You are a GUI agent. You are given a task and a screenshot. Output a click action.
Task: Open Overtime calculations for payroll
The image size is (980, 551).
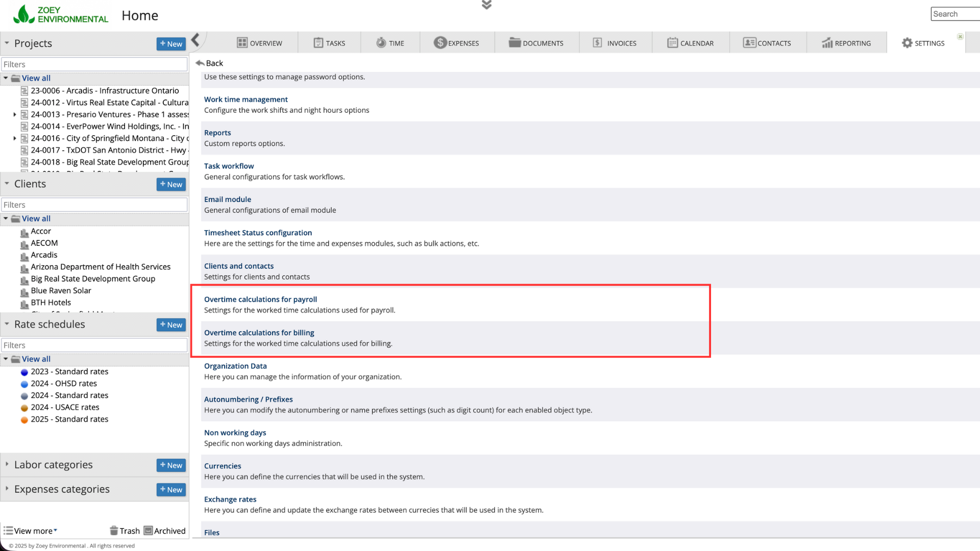click(x=260, y=299)
